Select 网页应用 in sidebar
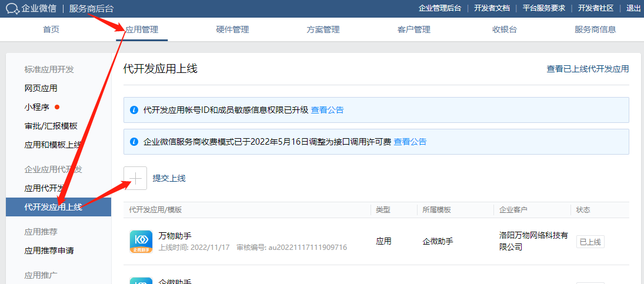 point(41,88)
